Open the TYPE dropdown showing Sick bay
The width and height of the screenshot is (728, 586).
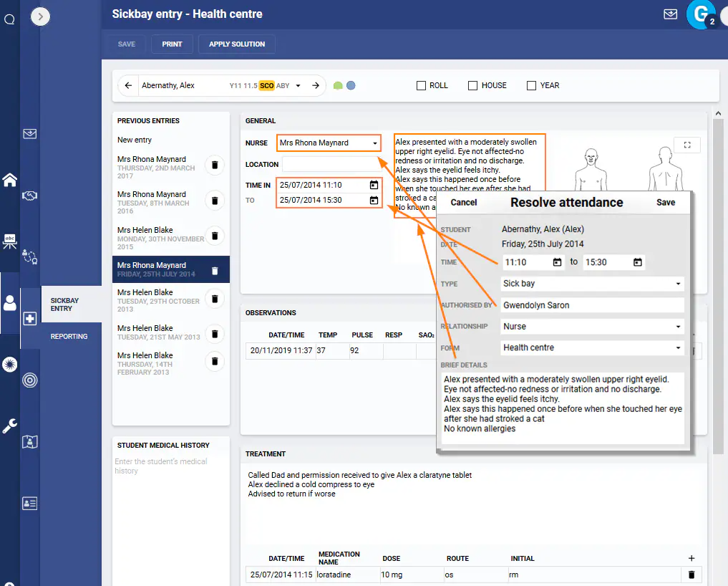point(592,284)
